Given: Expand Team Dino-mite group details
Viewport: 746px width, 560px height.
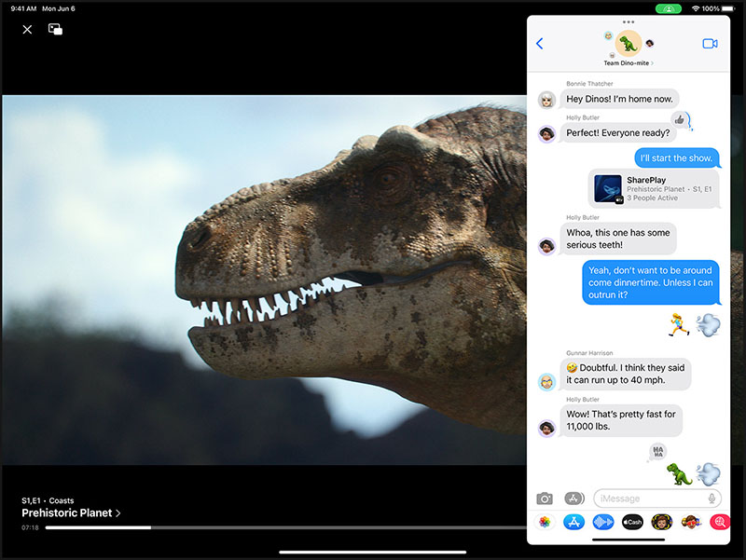Looking at the screenshot, I should tap(628, 62).
